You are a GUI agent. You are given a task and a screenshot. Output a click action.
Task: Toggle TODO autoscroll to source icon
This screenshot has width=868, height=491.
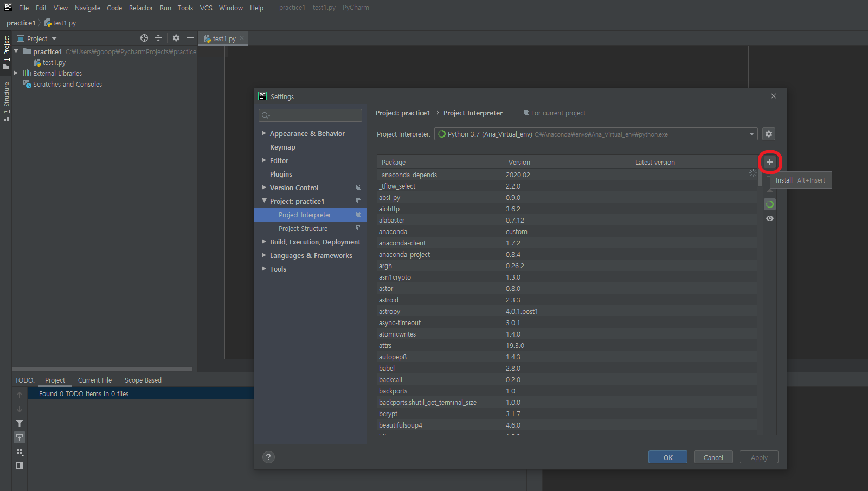pyautogui.click(x=20, y=437)
